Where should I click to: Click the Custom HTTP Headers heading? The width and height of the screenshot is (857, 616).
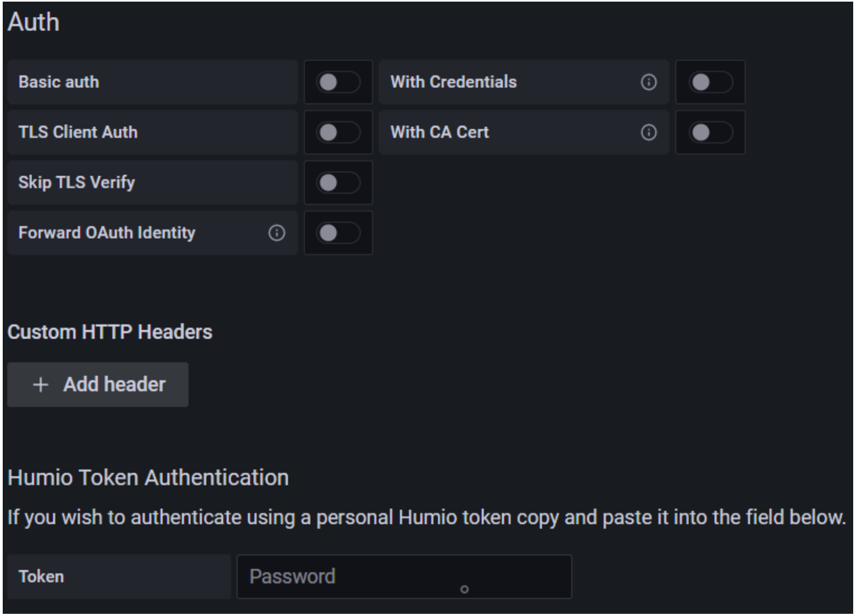[110, 332]
